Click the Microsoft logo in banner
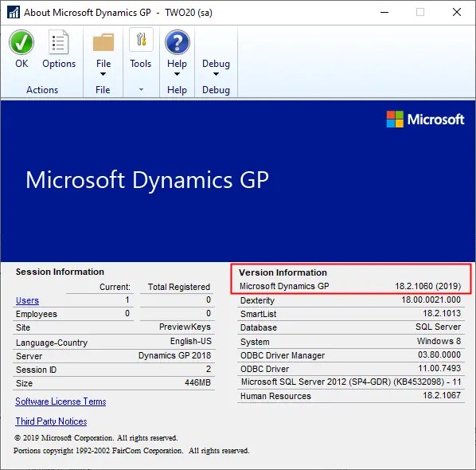The width and height of the screenshot is (476, 470). coord(425,119)
